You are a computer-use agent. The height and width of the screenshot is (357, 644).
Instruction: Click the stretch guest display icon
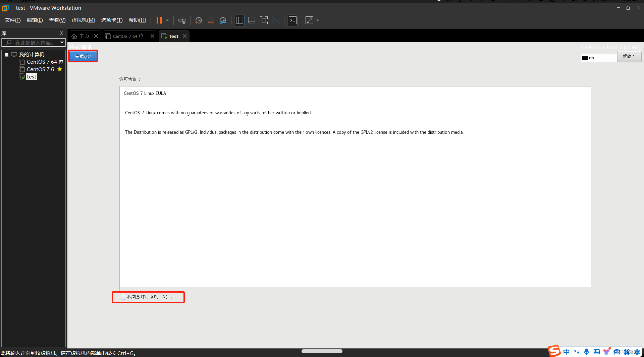click(309, 20)
